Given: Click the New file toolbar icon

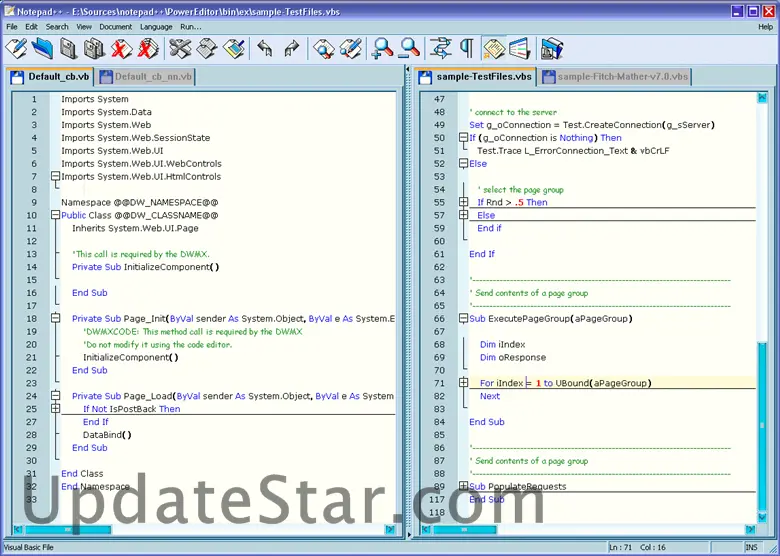Looking at the screenshot, I should pyautogui.click(x=17, y=48).
